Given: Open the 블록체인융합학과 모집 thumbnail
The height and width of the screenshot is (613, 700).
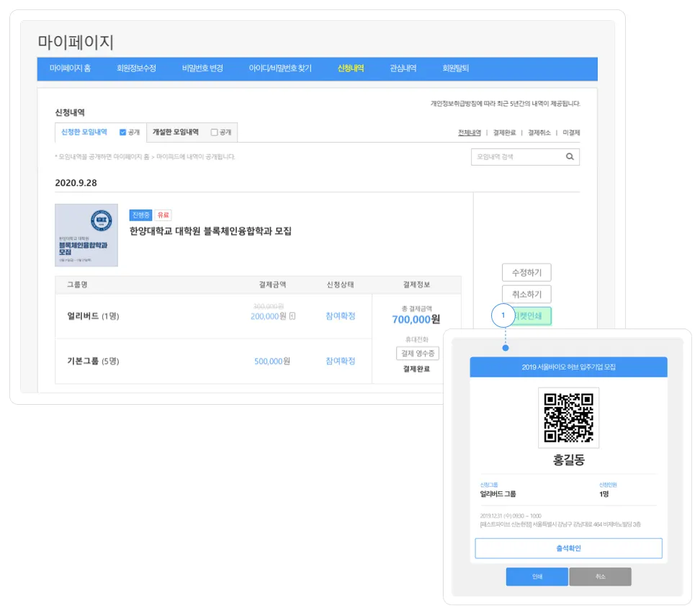Looking at the screenshot, I should (x=86, y=236).
